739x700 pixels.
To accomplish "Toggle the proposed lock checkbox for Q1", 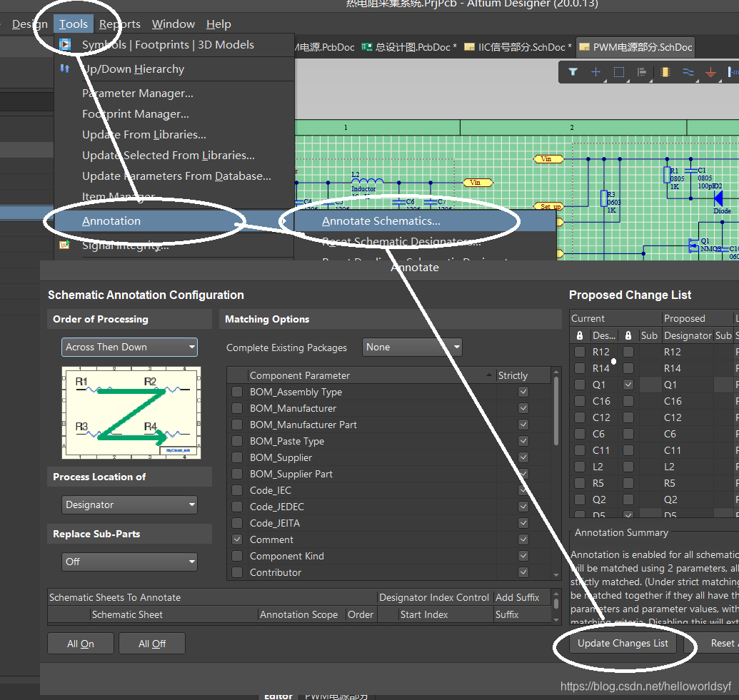I will tap(628, 385).
